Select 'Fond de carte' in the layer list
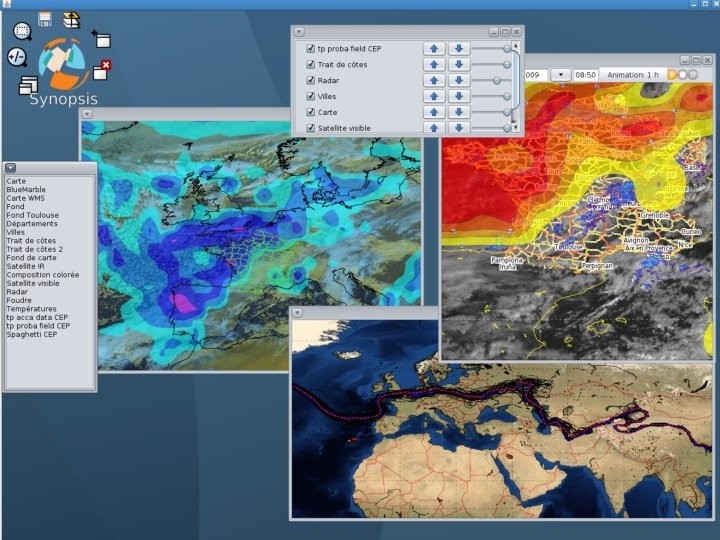 click(x=32, y=258)
